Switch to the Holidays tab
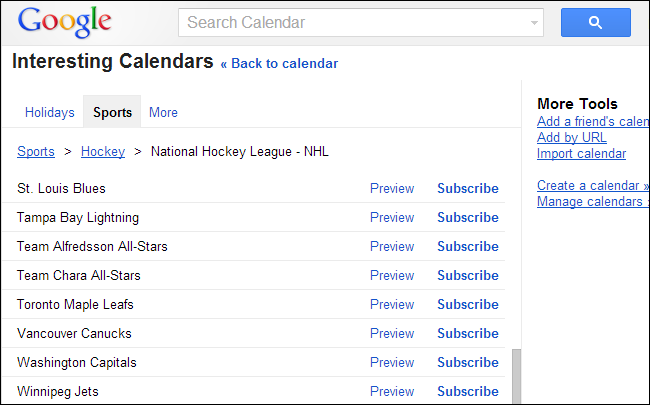This screenshot has height=405, width=650. pos(50,113)
